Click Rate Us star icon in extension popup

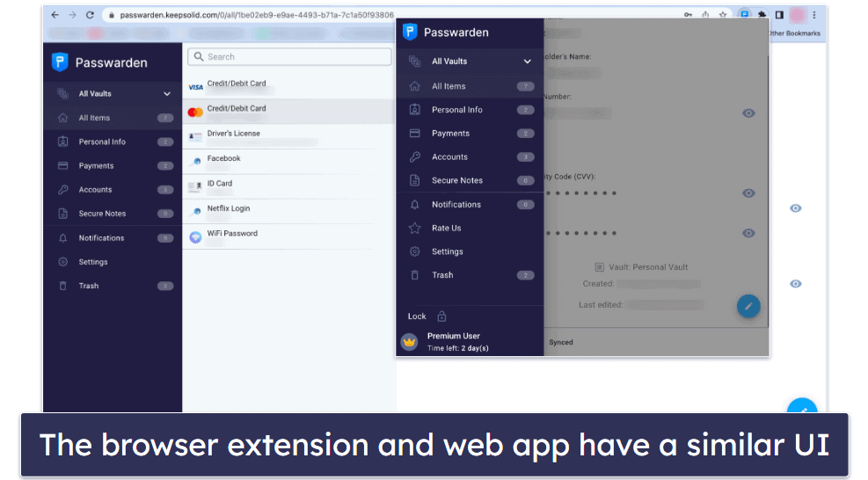click(414, 228)
